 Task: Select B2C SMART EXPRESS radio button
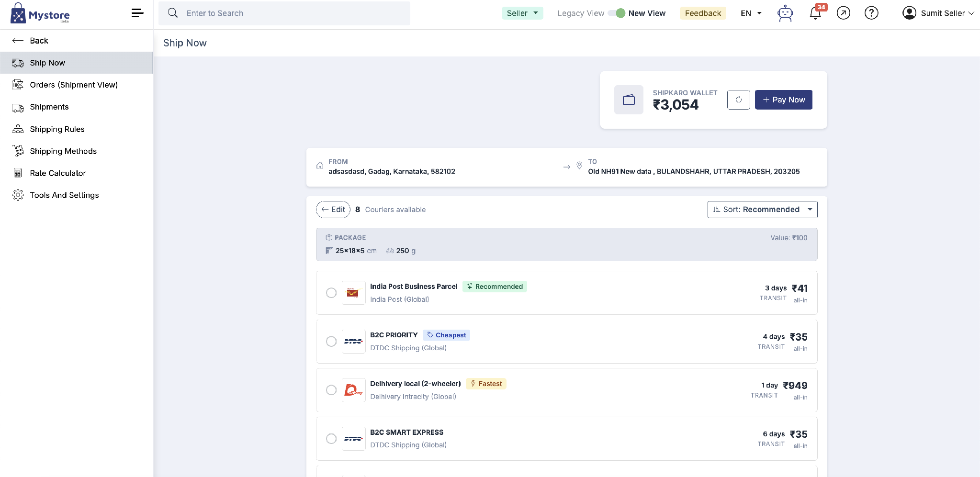click(331, 439)
